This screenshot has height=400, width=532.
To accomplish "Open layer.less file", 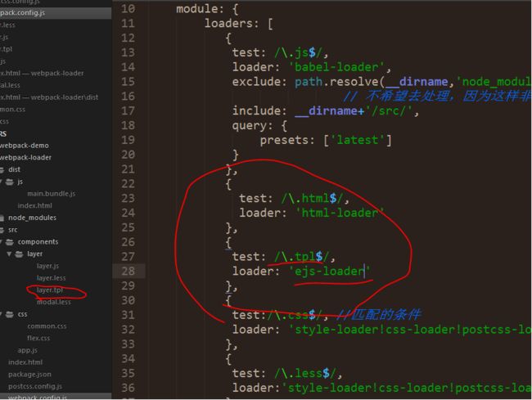I will [52, 278].
